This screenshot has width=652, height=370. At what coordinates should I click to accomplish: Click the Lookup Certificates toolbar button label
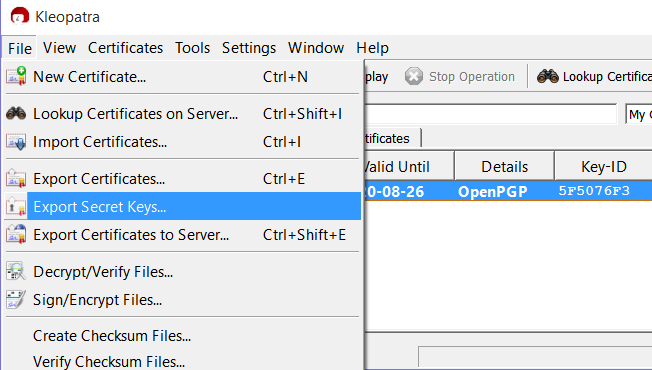tap(607, 76)
